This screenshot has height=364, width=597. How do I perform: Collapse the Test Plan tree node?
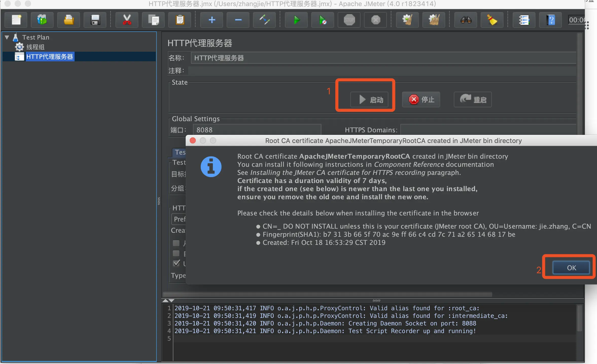click(x=7, y=38)
